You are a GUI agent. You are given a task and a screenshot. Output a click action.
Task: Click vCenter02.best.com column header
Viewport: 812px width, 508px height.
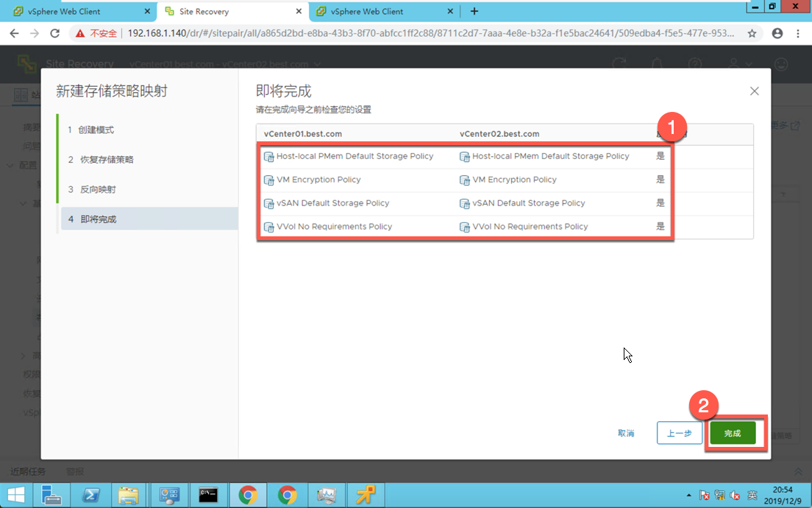pyautogui.click(x=499, y=134)
